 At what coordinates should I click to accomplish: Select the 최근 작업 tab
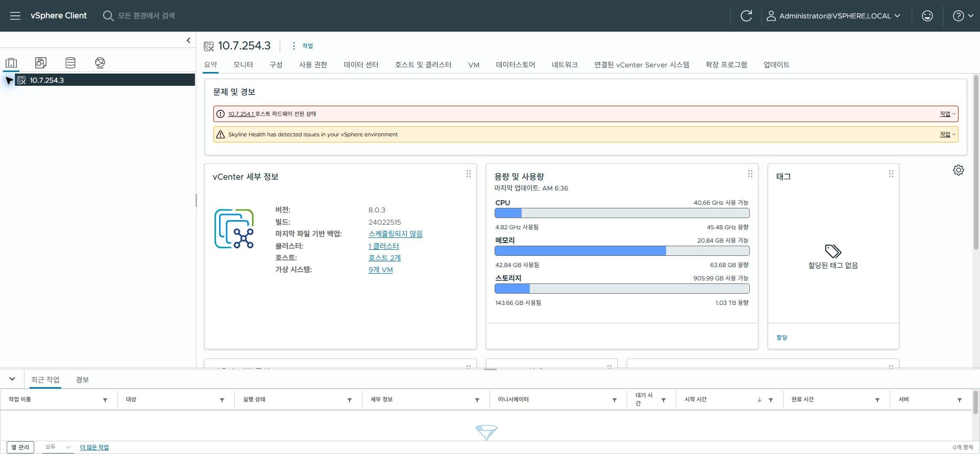click(x=45, y=380)
